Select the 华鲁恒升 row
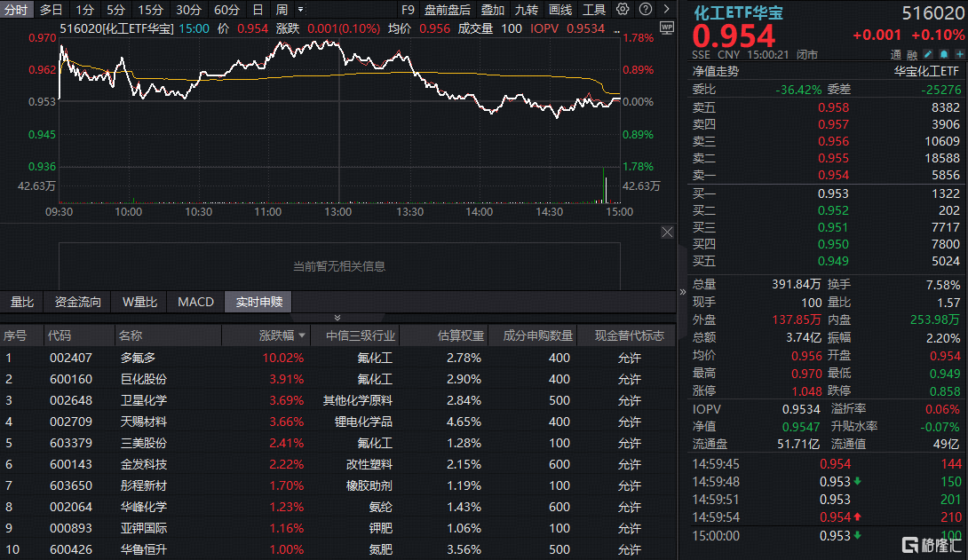The image size is (968, 560). (x=338, y=549)
